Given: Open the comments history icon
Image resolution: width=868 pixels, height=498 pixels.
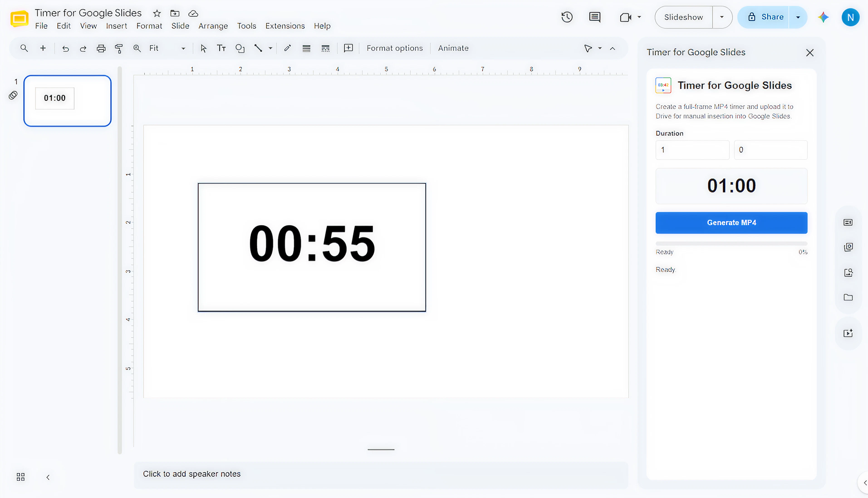Looking at the screenshot, I should 594,17.
